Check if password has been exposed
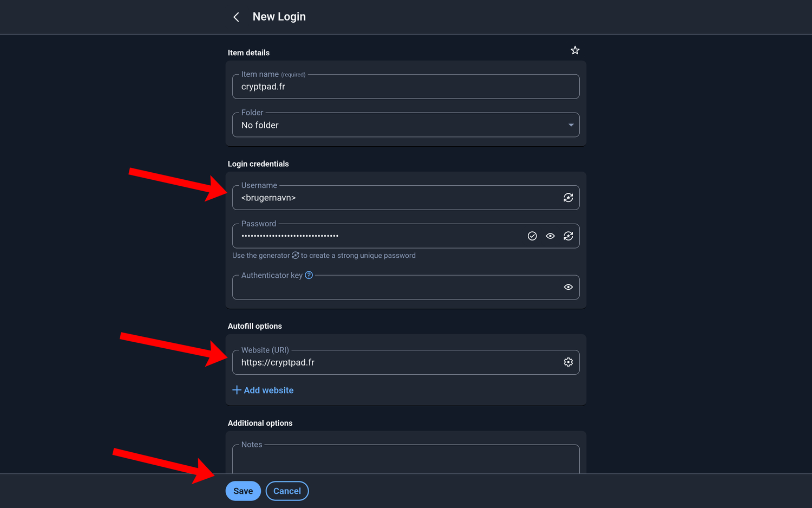Image resolution: width=812 pixels, height=508 pixels. pyautogui.click(x=532, y=236)
